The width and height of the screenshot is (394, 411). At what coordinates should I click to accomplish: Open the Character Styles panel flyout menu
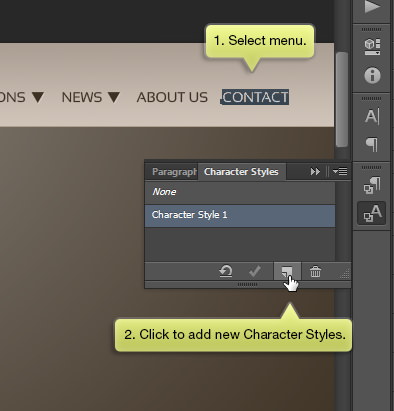tap(340, 172)
